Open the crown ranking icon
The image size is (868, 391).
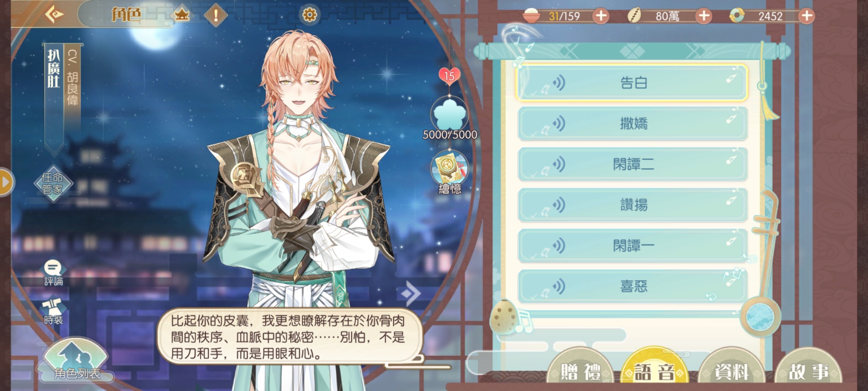pyautogui.click(x=182, y=15)
